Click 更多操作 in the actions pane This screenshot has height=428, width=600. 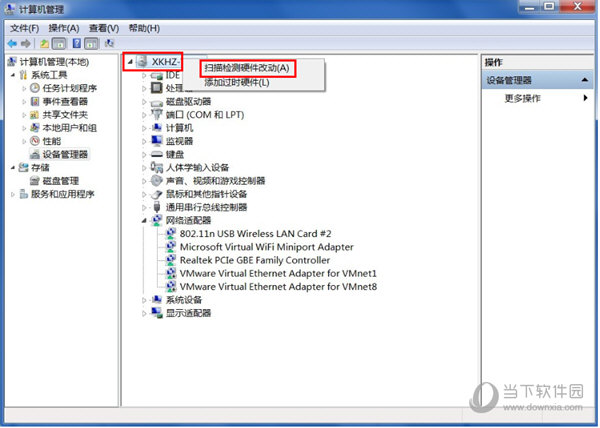(x=522, y=98)
